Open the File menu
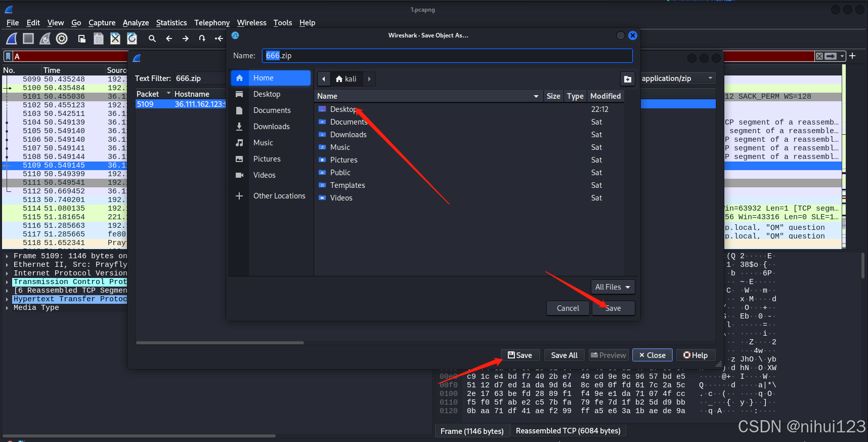Screen dimensions: 868x442 (x=13, y=23)
